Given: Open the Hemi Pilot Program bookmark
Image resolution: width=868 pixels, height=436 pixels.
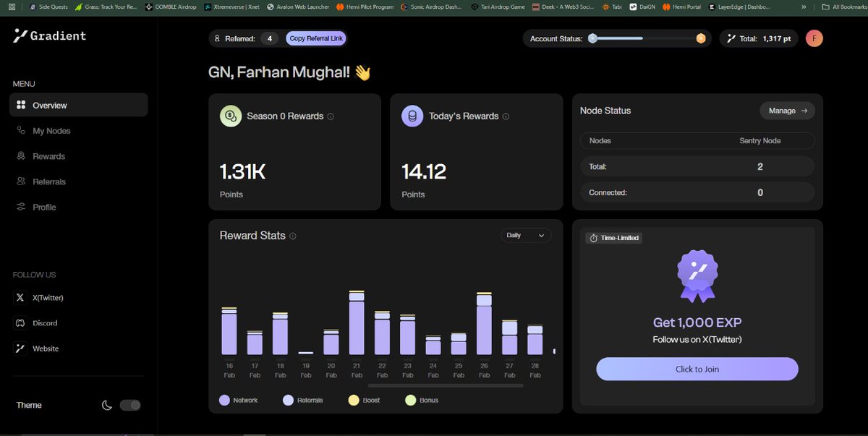Looking at the screenshot, I should (x=365, y=7).
